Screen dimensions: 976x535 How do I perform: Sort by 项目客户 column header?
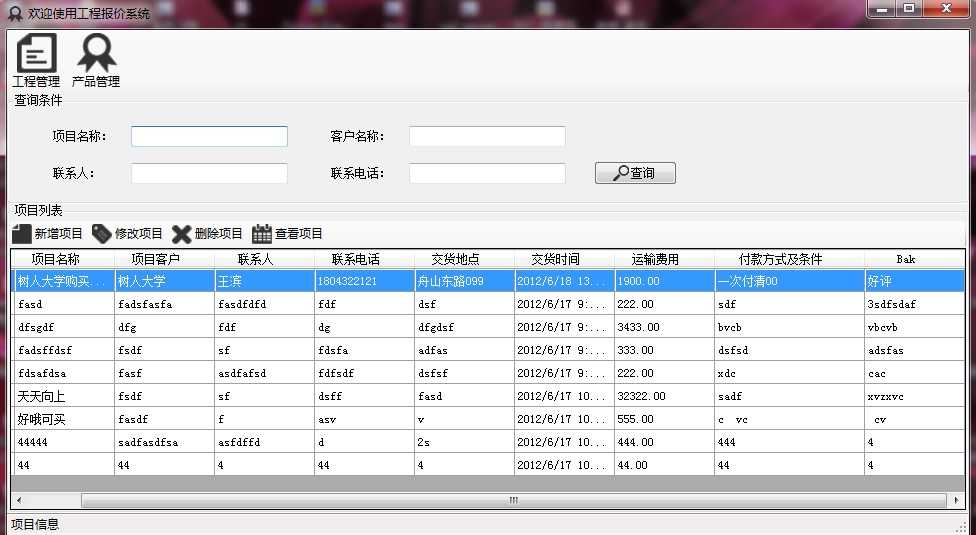pos(164,259)
